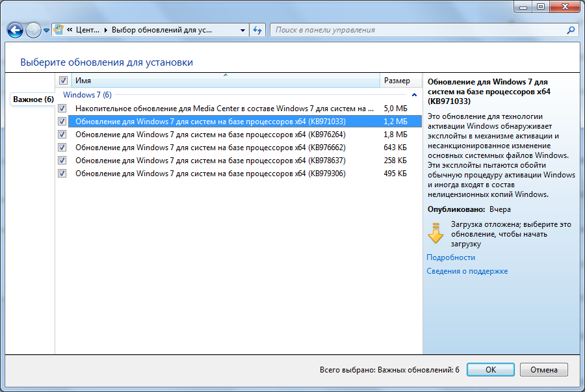Minimize the window

tap(523, 7)
